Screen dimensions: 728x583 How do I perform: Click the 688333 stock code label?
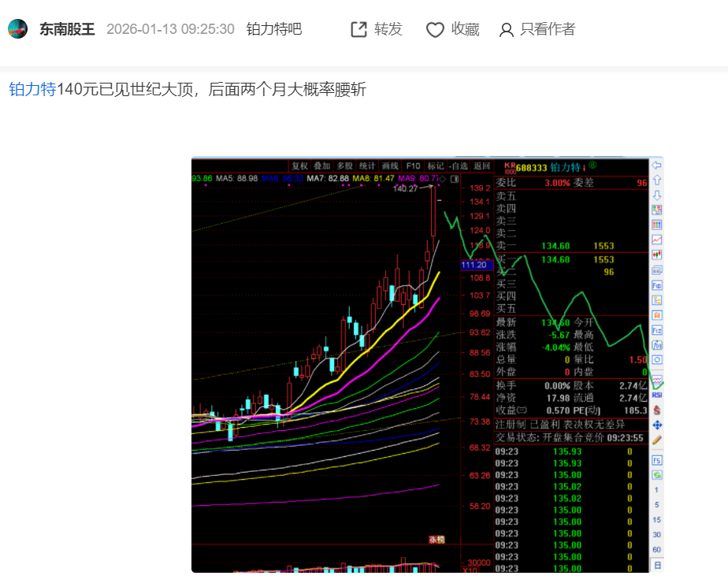click(x=532, y=168)
